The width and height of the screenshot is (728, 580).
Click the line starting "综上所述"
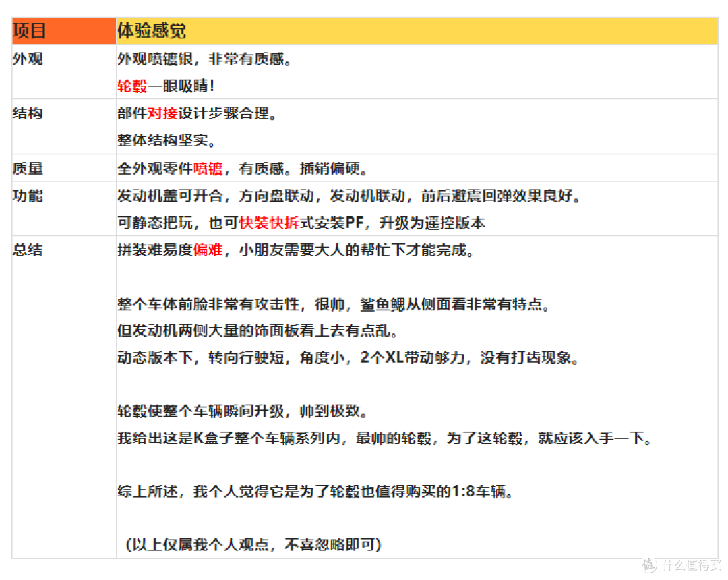(x=315, y=491)
